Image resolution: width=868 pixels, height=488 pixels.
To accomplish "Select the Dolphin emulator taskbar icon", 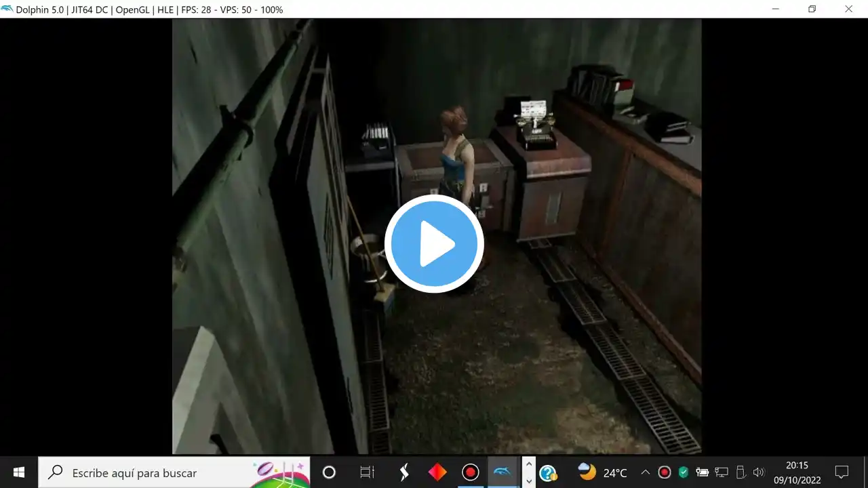I will pos(503,472).
